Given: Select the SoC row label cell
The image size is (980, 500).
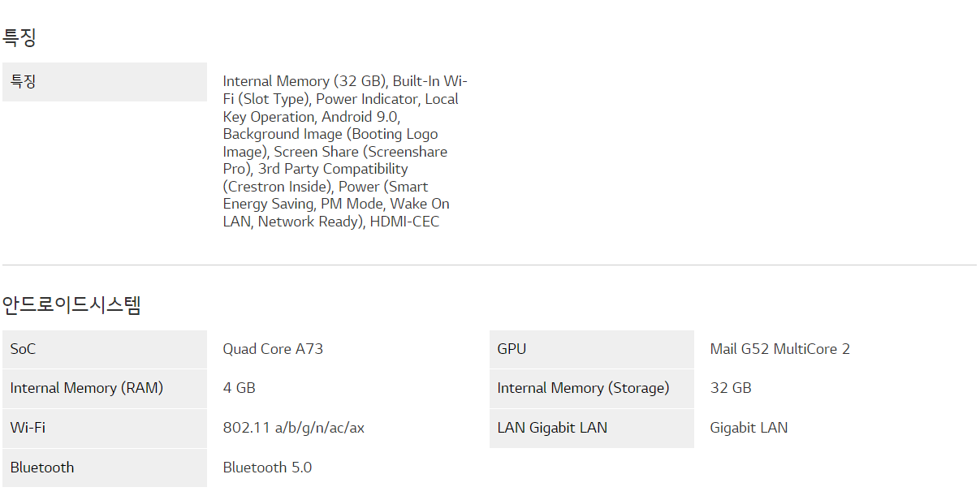Looking at the screenshot, I should click(104, 349).
